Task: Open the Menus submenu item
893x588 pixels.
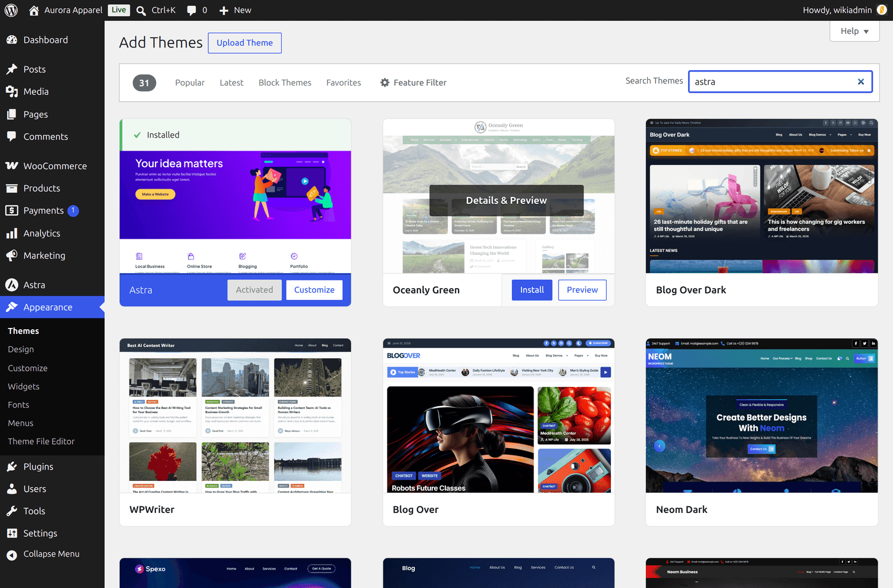Action: click(x=20, y=423)
